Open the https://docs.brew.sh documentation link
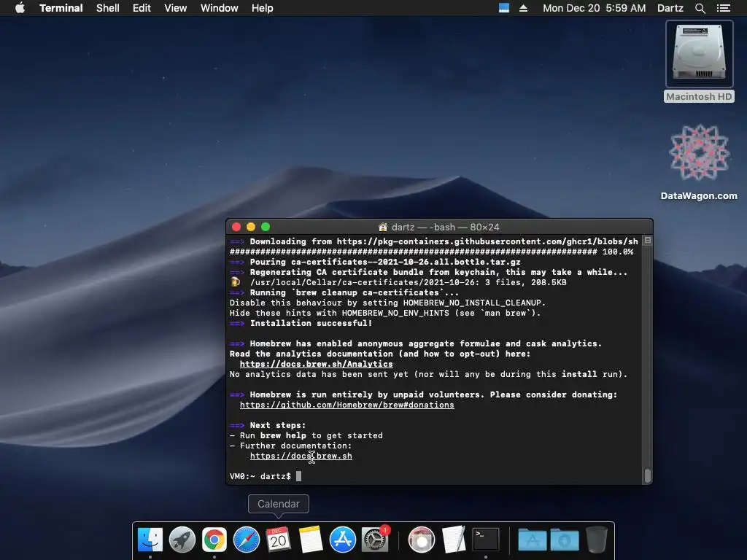Screen dimensions: 747x560 pyautogui.click(x=301, y=456)
